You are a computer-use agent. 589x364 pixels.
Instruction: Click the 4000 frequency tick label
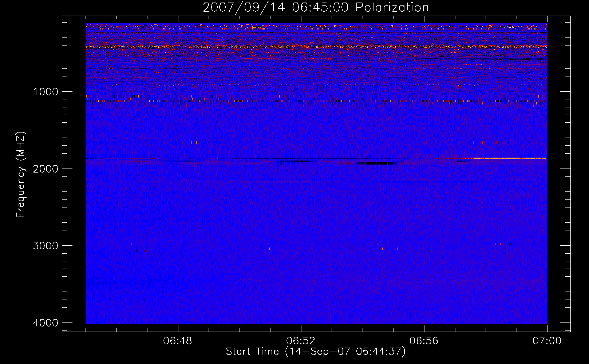(x=46, y=323)
